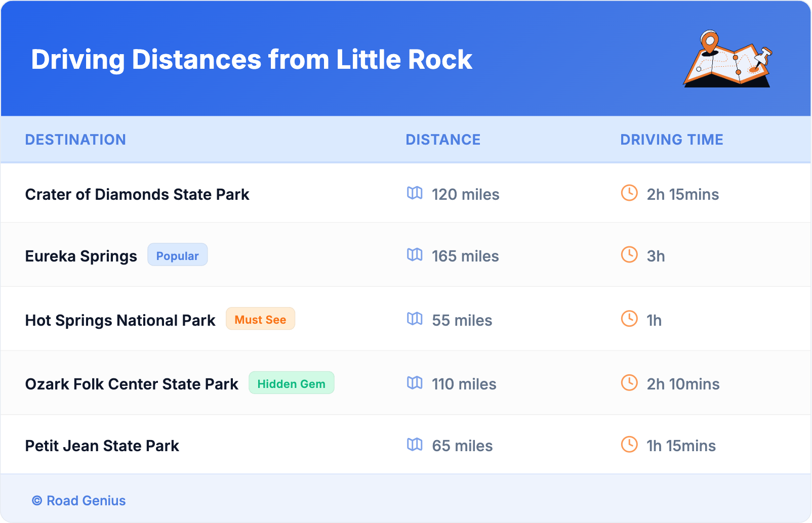Click the map icon beside 165 miles
The height and width of the screenshot is (523, 812).
tap(415, 255)
